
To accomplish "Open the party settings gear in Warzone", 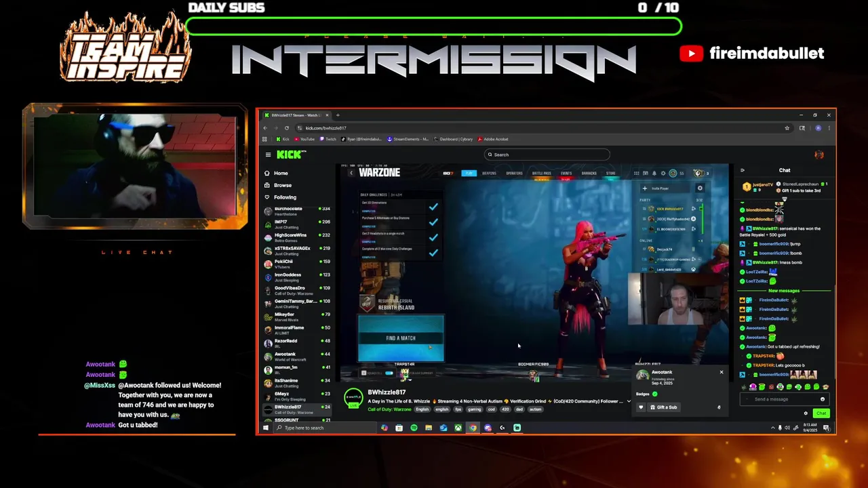I will pos(700,188).
